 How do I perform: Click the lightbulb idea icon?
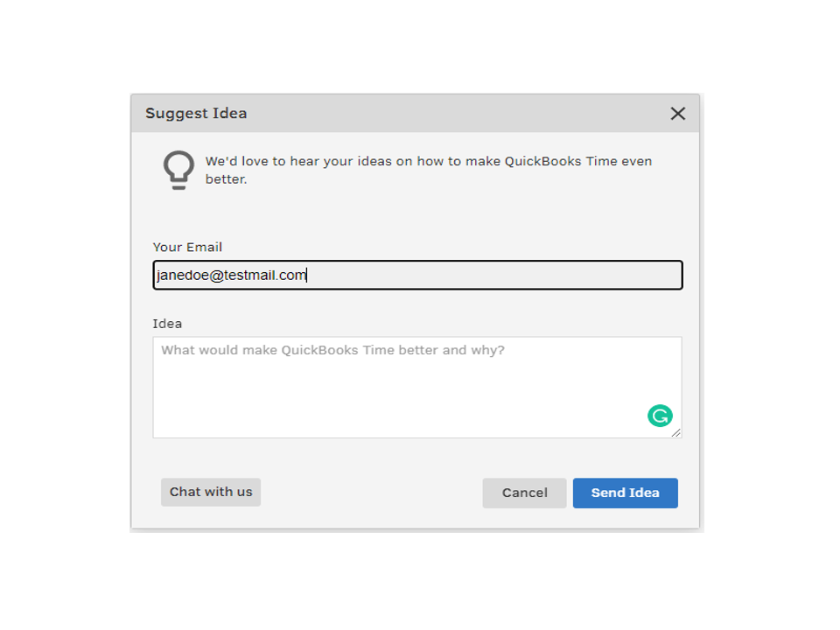tap(178, 170)
